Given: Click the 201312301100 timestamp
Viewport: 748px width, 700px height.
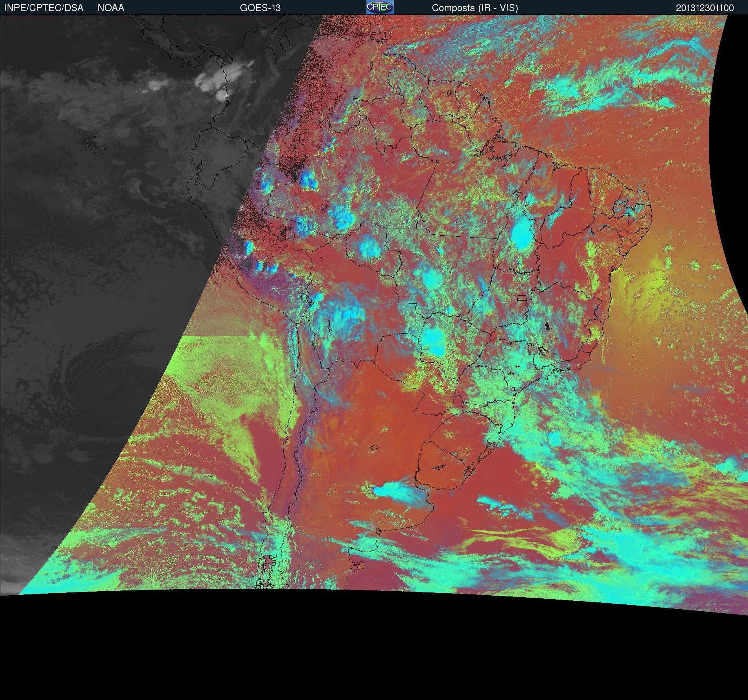Looking at the screenshot, I should tap(705, 8).
